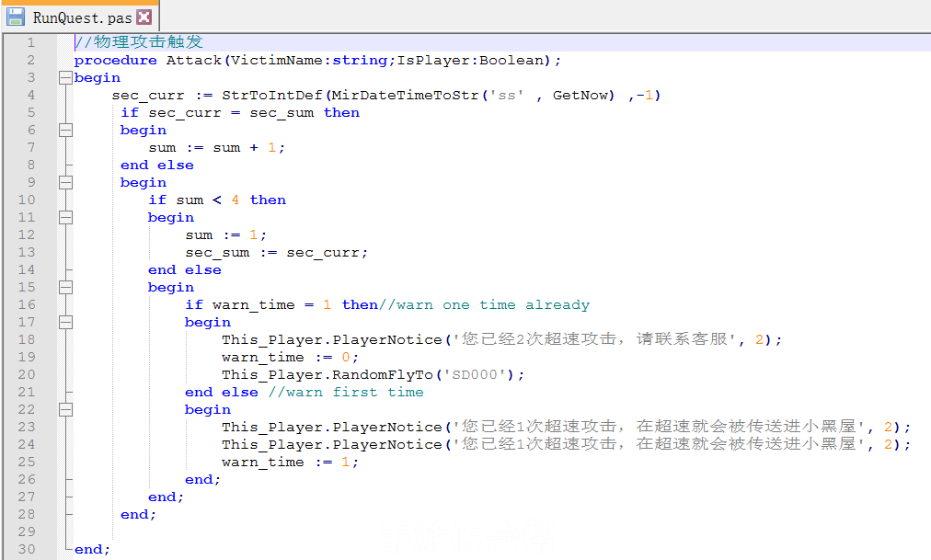Collapse the fold at line 6 begin
Image resolution: width=931 pixels, height=560 pixels.
tap(65, 130)
